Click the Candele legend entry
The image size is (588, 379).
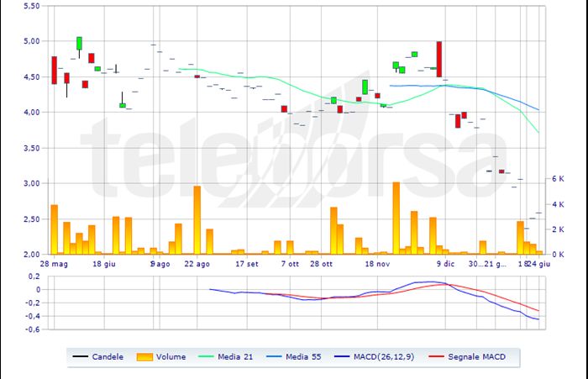pyautogui.click(x=98, y=357)
